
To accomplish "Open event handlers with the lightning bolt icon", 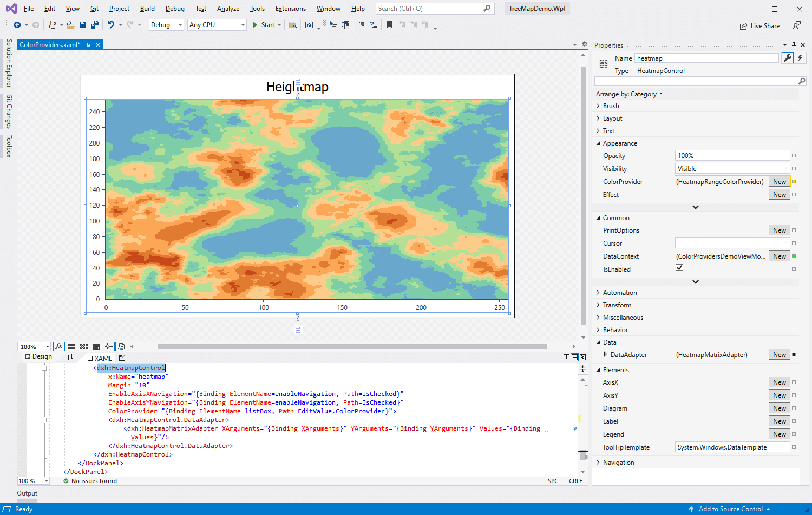I will 800,58.
